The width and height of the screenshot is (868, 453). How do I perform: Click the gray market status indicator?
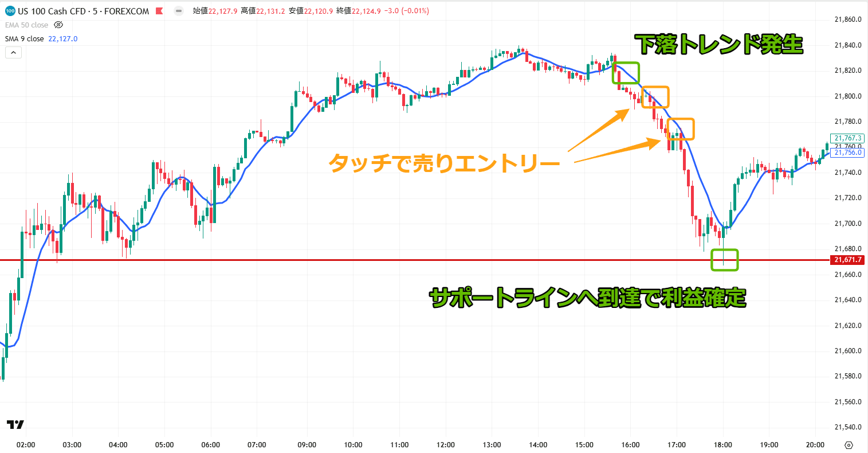point(179,11)
